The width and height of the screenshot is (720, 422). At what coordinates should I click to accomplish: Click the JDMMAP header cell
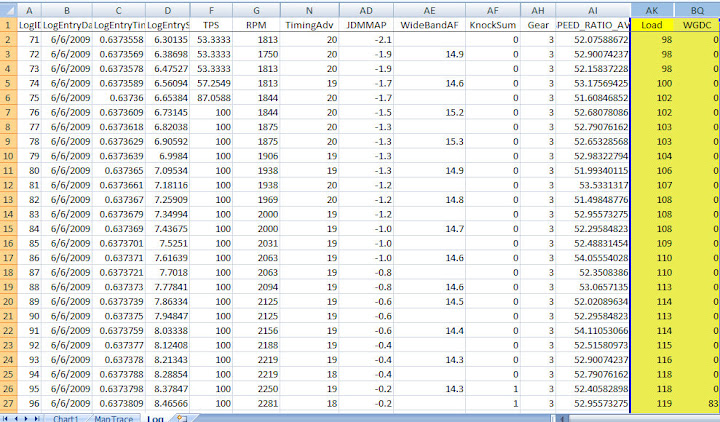(366, 25)
